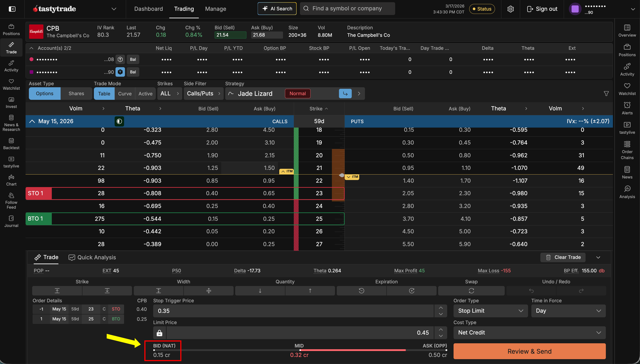Go to the Dashboard tab
The height and width of the screenshot is (364, 640).
[x=149, y=9]
